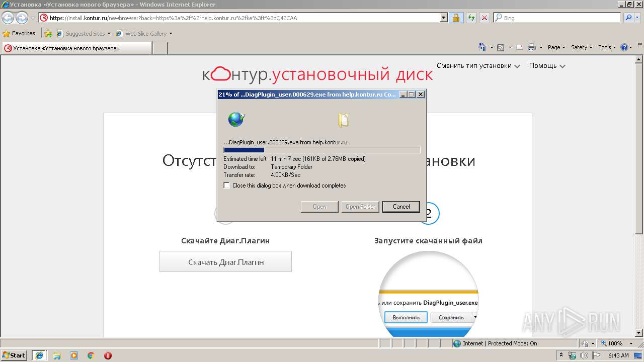The image size is (644, 362).
Task: Click the Home page icon in command bar
Action: coord(482,47)
